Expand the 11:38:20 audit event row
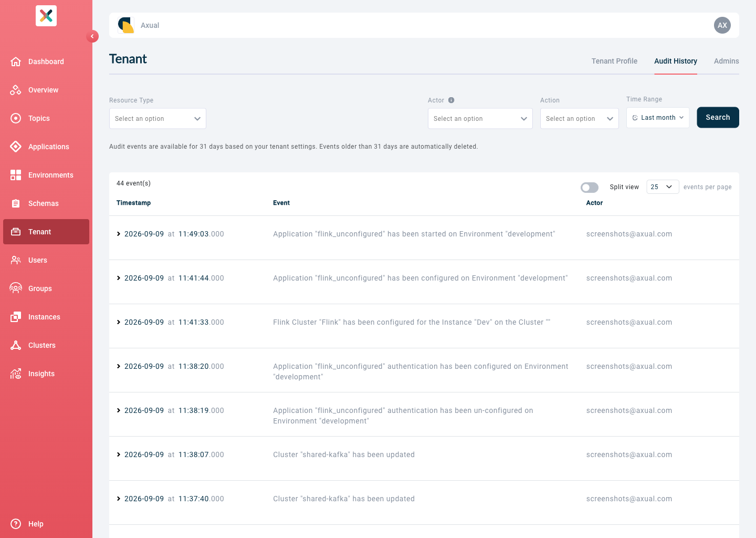Image resolution: width=756 pixels, height=538 pixels. (x=119, y=366)
